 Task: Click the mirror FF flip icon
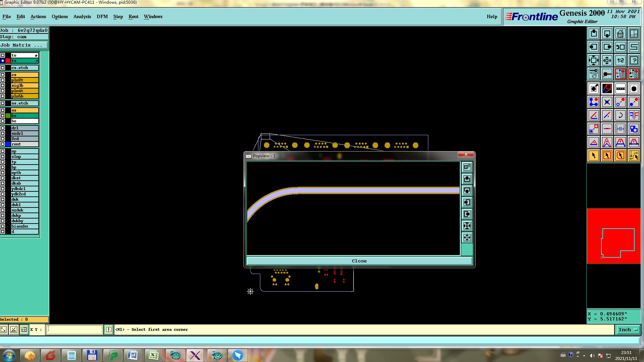point(634,116)
